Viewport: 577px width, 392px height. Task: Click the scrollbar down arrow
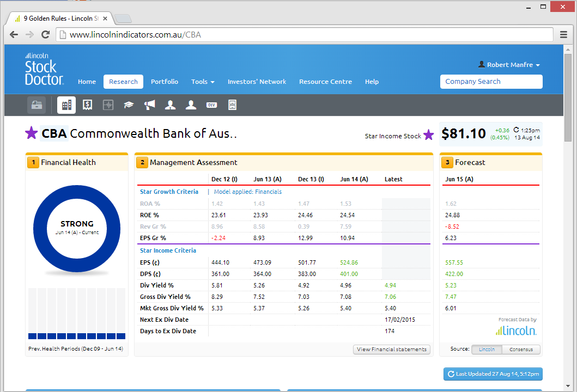568,386
